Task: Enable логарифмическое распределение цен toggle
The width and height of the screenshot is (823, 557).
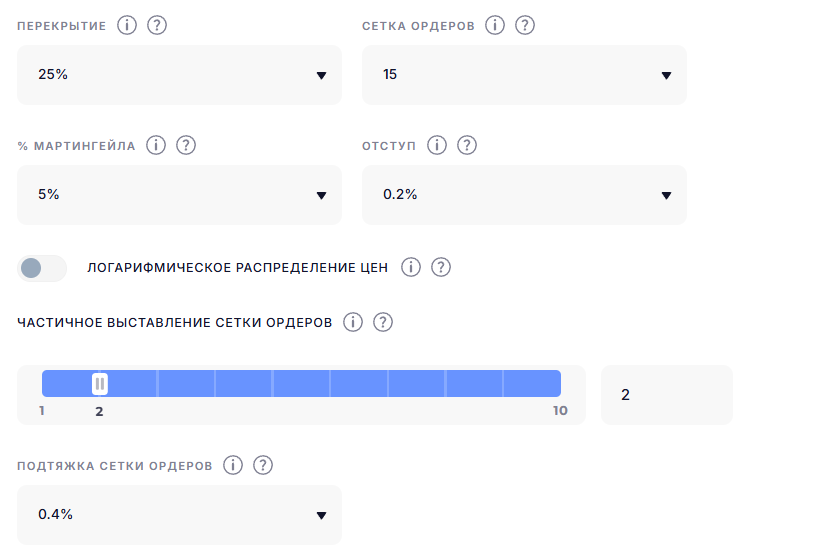Action: 42,268
